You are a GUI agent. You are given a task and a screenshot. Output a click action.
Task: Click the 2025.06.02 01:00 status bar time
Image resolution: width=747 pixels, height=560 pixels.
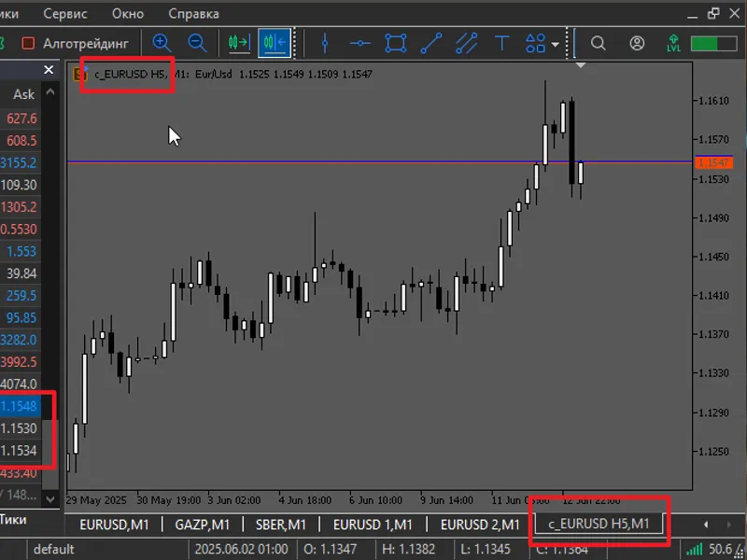(x=242, y=549)
